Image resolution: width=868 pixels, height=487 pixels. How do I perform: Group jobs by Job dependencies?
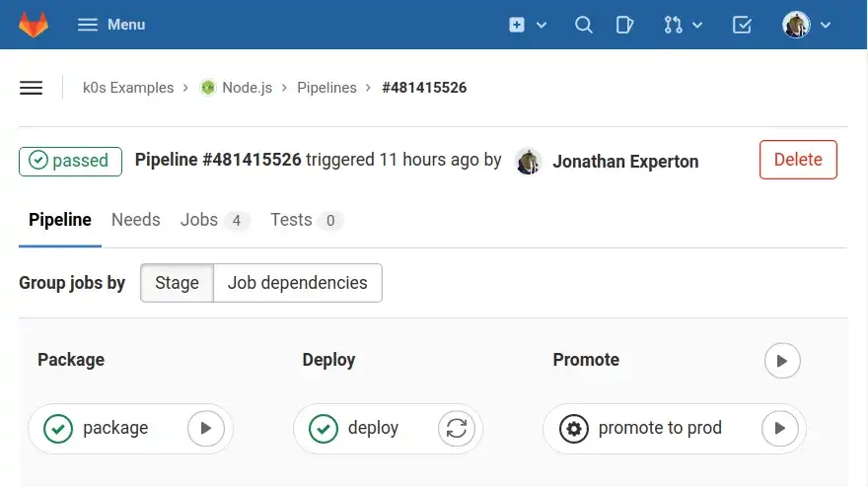click(x=297, y=283)
